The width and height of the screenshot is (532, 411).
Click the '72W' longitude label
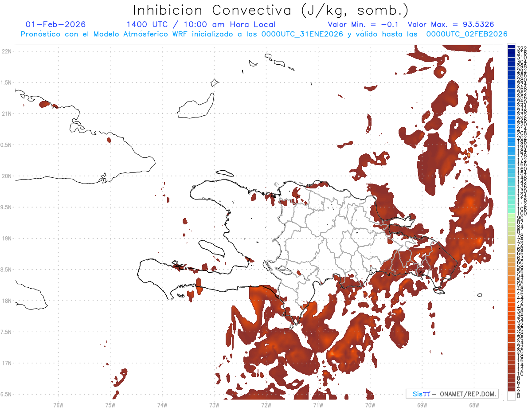(x=266, y=405)
